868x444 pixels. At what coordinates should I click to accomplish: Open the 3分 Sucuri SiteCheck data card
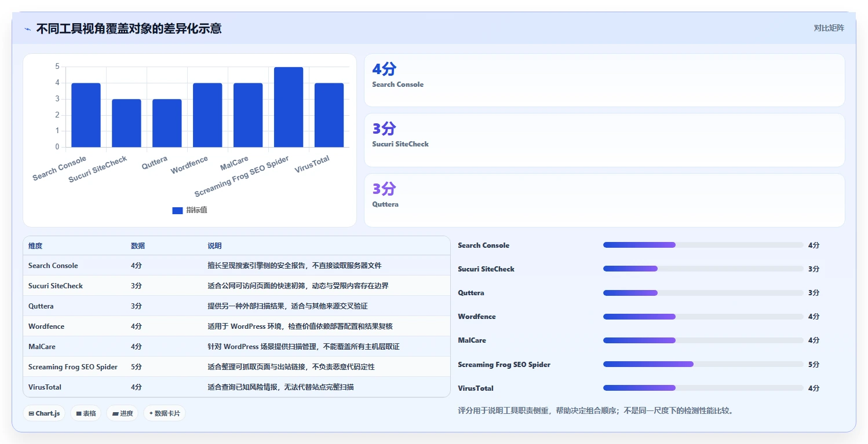coord(604,140)
